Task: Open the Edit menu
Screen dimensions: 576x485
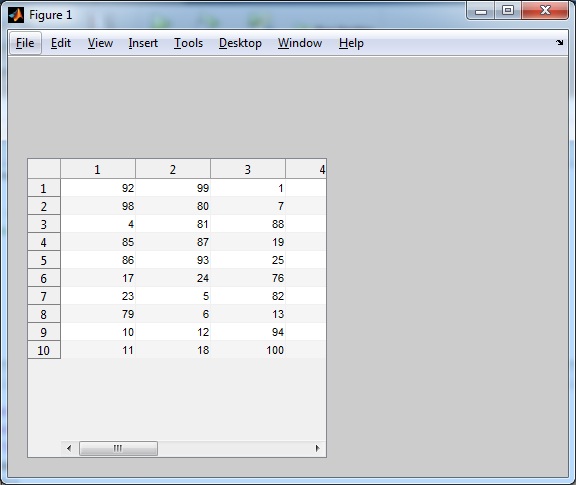Action: 61,43
